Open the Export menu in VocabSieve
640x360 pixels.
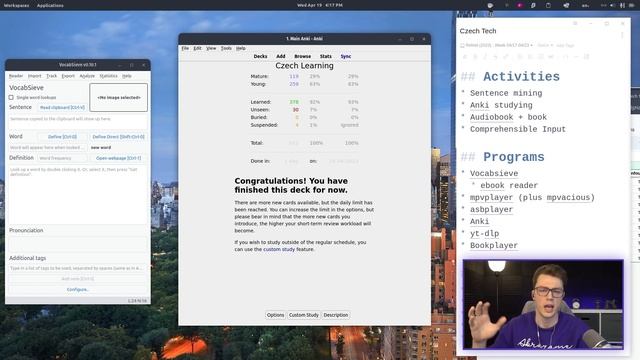(68, 76)
